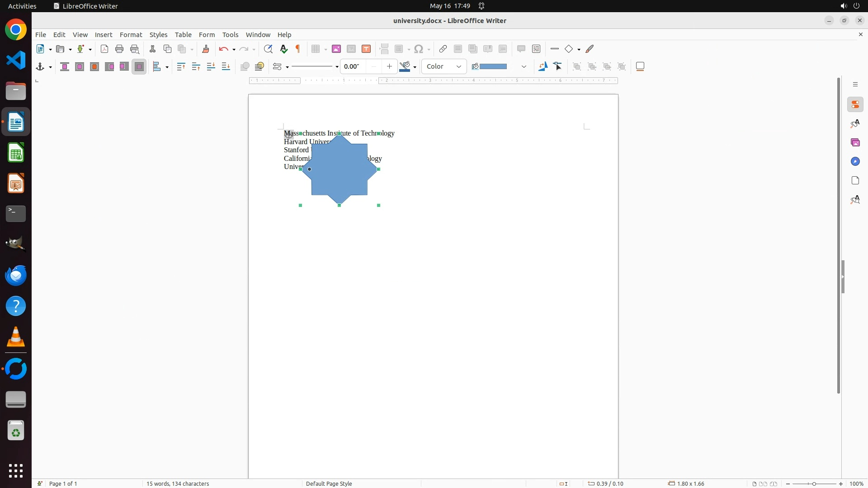Open the line style dropdown

point(337,67)
